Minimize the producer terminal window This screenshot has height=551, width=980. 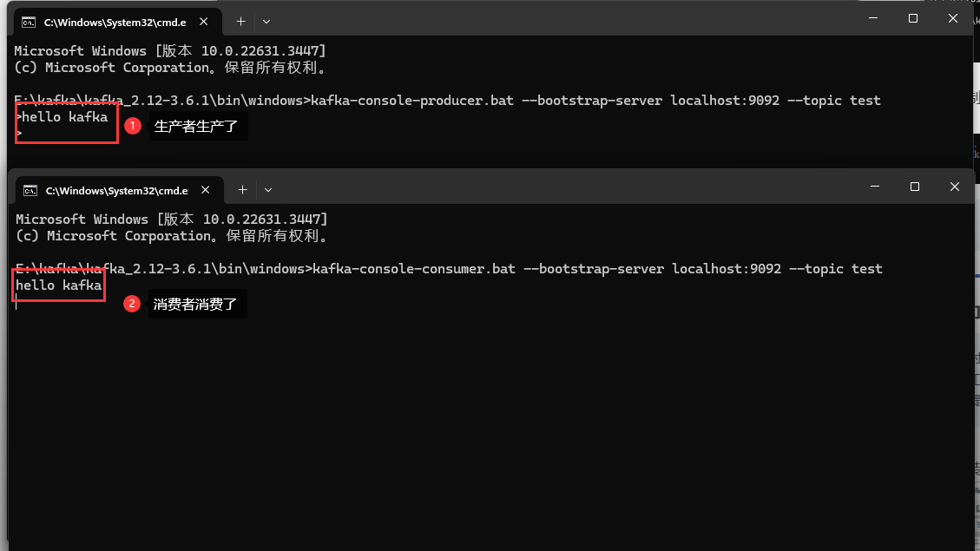pyautogui.click(x=872, y=17)
